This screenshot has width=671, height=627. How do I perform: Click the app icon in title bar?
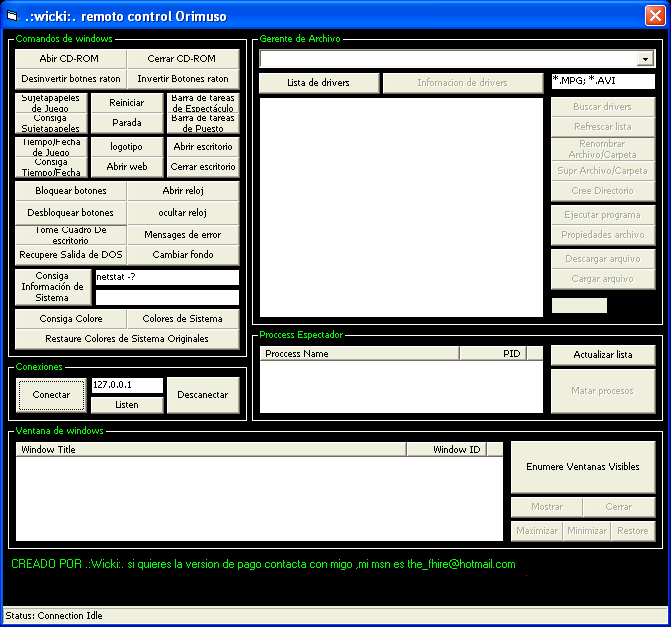(13, 15)
